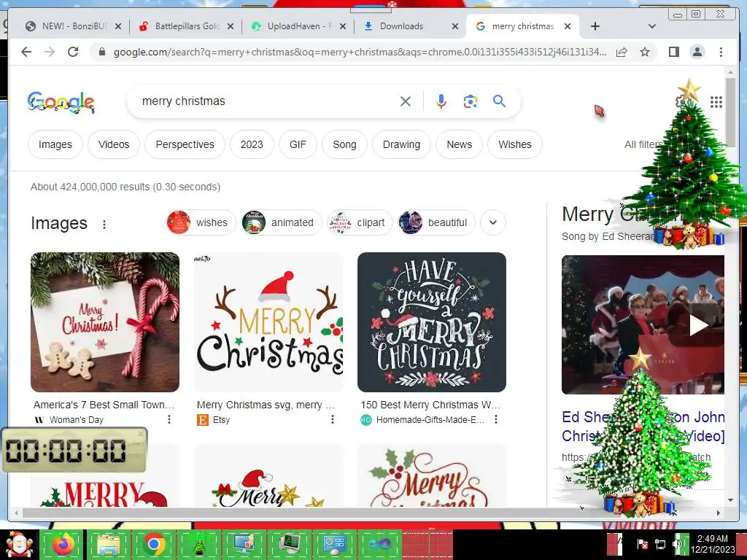Click the 00:00:00 timer widget
This screenshot has height=560, width=747.
pyautogui.click(x=75, y=450)
